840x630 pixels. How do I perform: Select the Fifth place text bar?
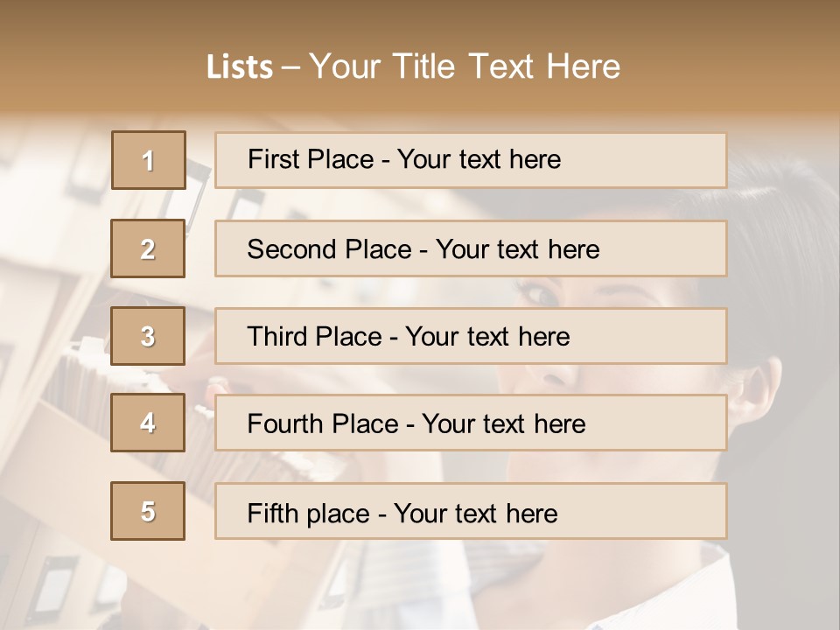pyautogui.click(x=471, y=511)
